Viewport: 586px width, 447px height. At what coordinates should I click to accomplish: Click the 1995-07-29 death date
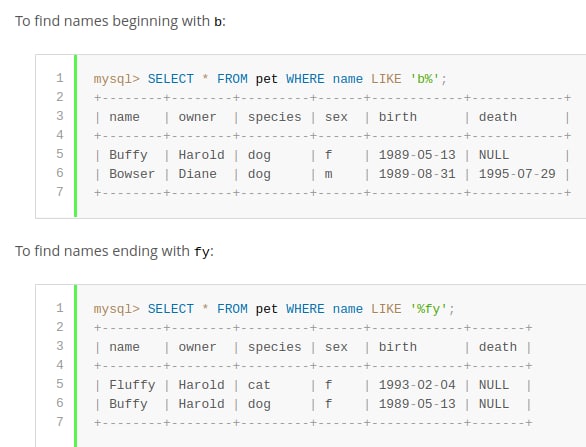(517, 174)
